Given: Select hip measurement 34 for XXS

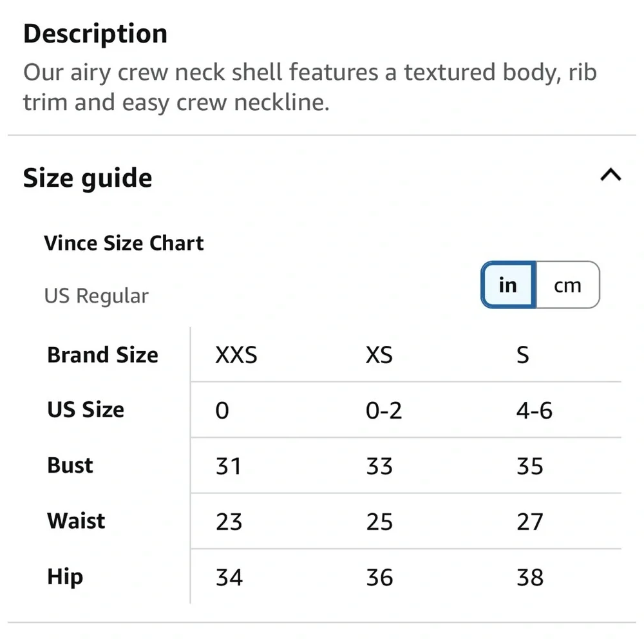Looking at the screenshot, I should point(229,577).
